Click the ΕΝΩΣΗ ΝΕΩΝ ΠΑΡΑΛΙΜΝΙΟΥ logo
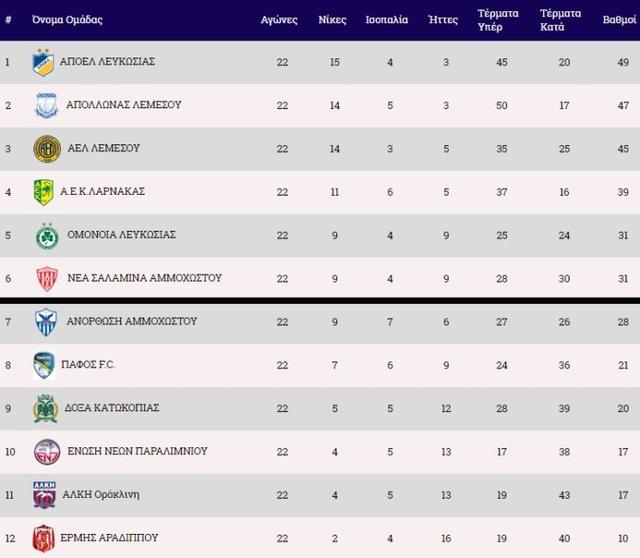 click(44, 452)
